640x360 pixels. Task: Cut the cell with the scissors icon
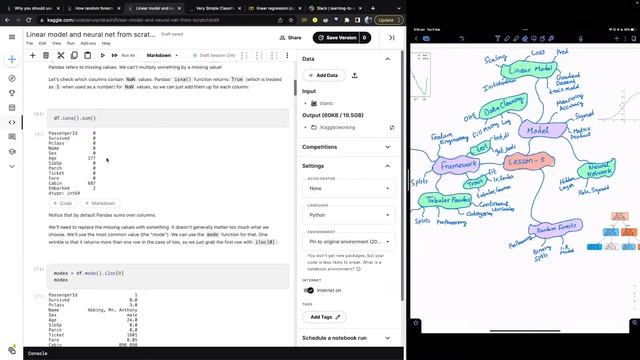coord(60,55)
